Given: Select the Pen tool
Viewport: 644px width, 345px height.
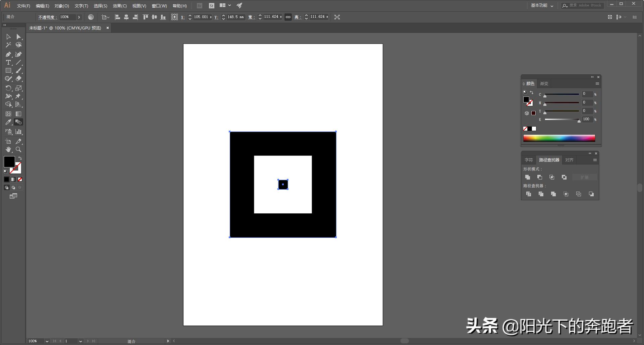Looking at the screenshot, I should click(8, 54).
